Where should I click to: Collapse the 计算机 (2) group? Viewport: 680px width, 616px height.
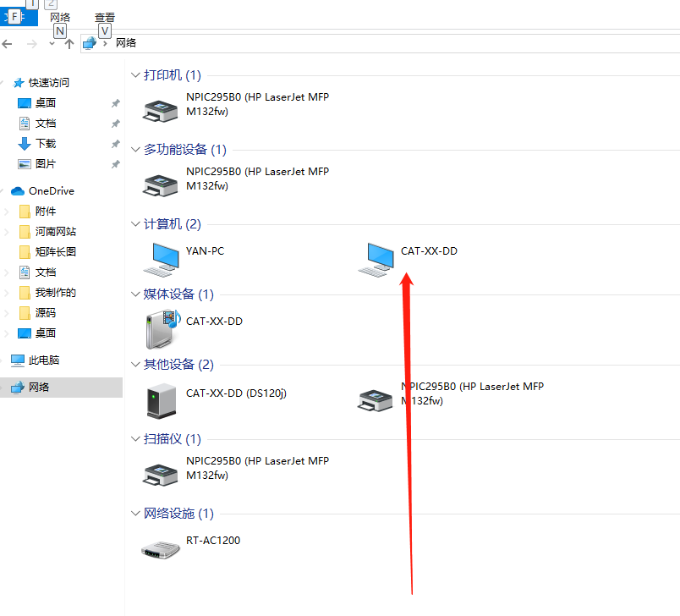(135, 224)
